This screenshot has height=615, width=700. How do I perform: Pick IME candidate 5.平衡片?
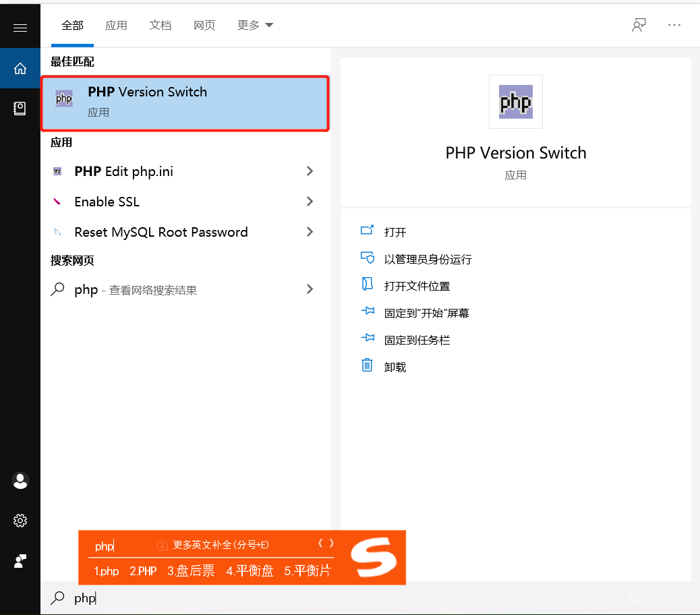(x=308, y=571)
